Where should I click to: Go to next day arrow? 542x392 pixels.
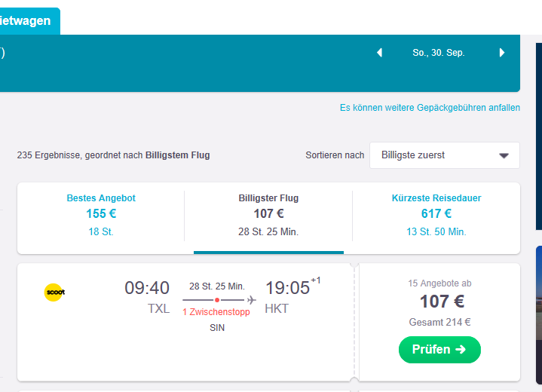(502, 53)
